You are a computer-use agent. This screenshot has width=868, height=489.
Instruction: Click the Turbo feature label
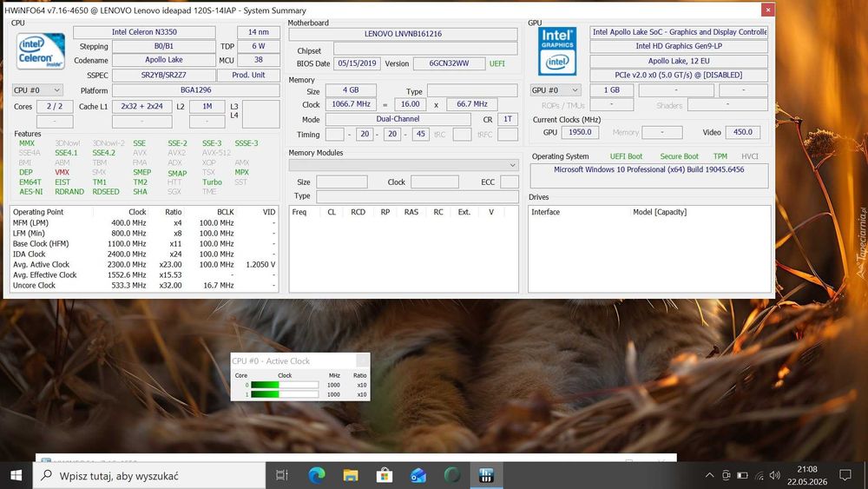coord(212,182)
